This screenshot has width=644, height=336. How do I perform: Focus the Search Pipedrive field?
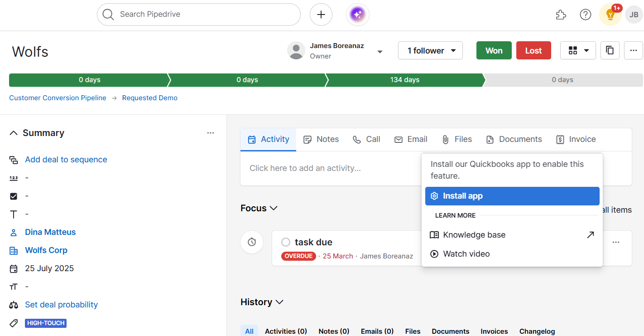coord(199,15)
